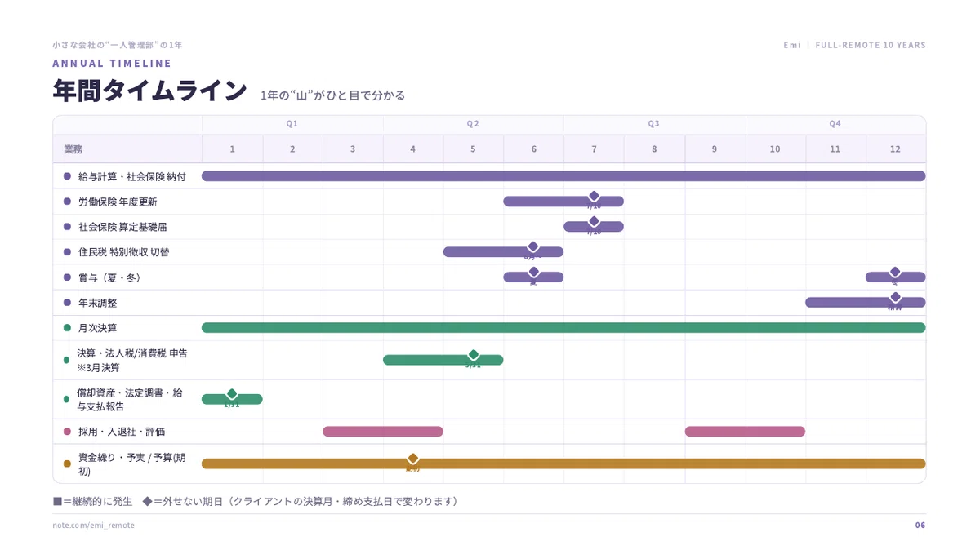Select the Q1 quarter header
This screenshot has height=550, width=980.
click(292, 124)
